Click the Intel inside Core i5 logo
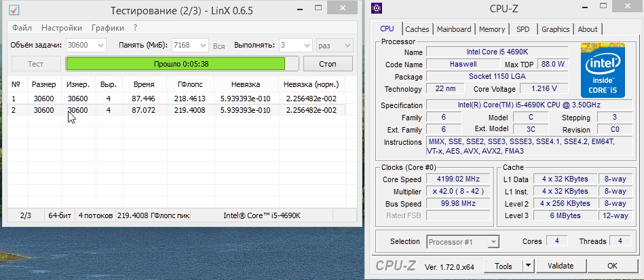 [601, 69]
